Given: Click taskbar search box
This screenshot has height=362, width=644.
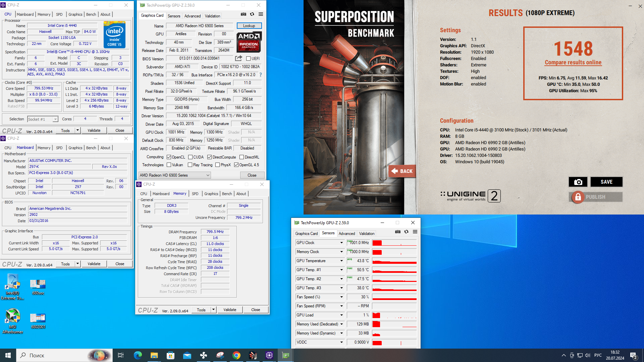Looking at the screenshot, I should pos(64,355).
